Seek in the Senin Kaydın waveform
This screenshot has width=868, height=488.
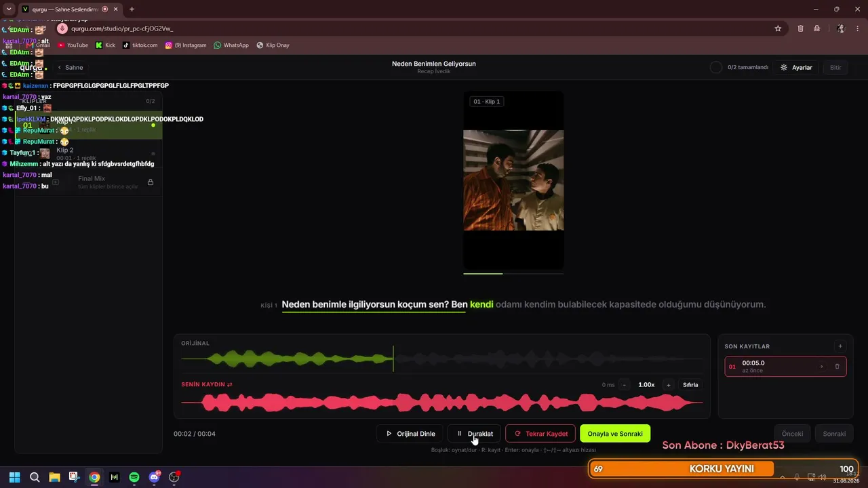[442, 403]
